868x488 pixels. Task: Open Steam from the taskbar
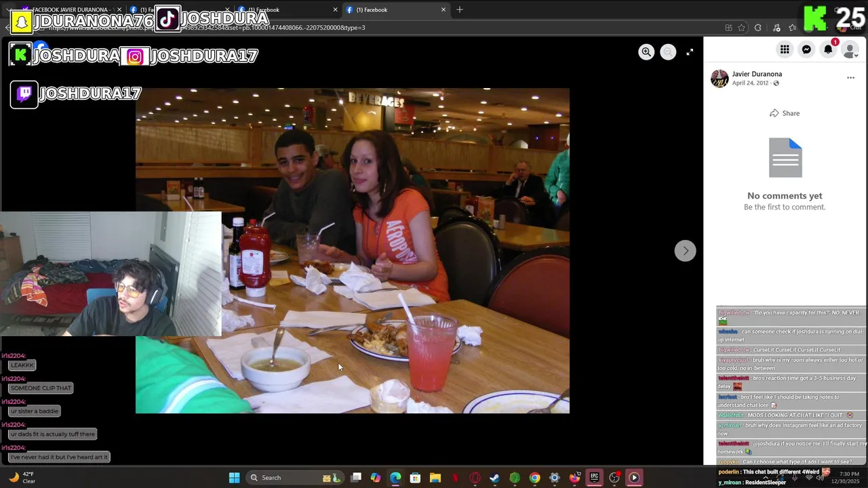(495, 478)
